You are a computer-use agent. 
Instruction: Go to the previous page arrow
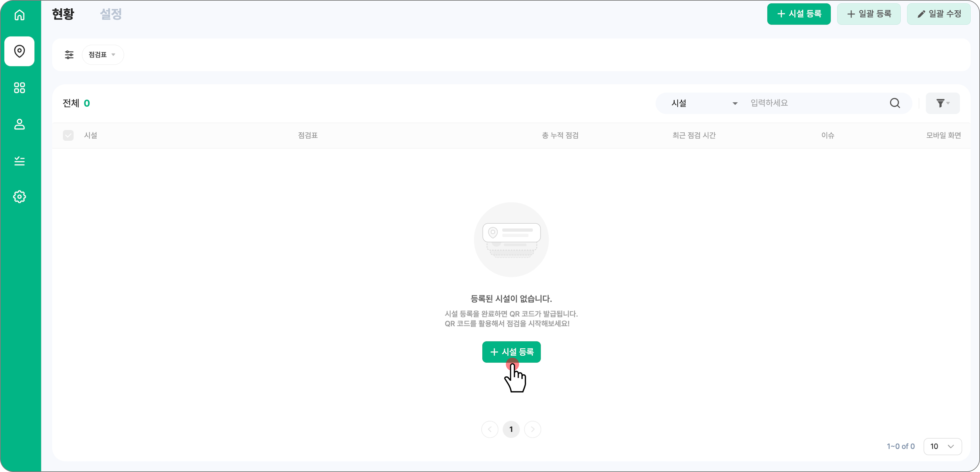(x=490, y=430)
